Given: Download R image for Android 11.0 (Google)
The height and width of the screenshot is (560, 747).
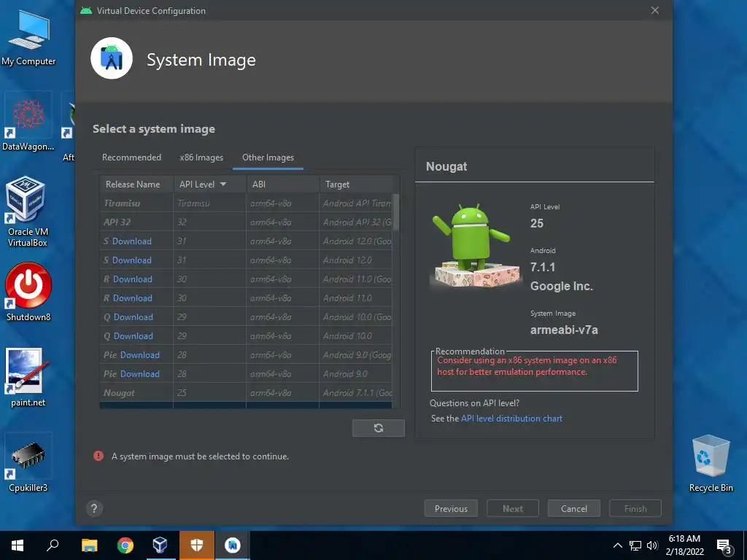Looking at the screenshot, I should [x=133, y=279].
